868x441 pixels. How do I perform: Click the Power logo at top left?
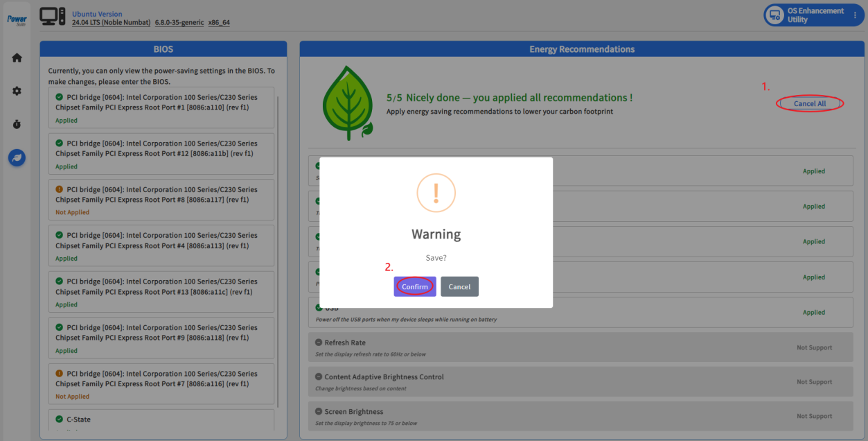tap(17, 19)
